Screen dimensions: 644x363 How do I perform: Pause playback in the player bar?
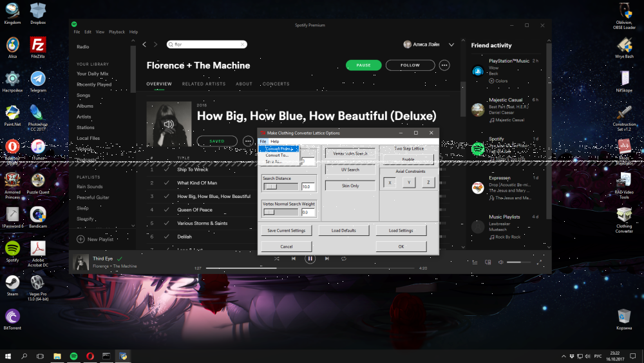point(310,259)
